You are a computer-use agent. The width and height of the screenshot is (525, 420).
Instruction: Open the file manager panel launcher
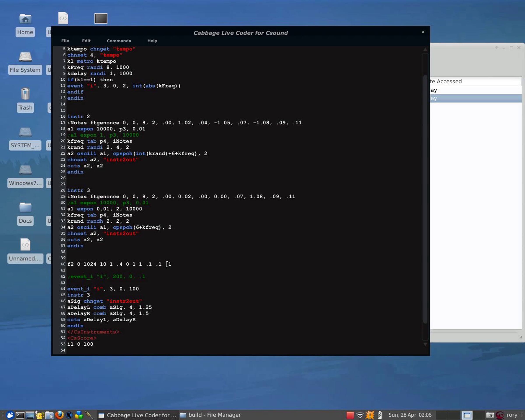50,415
